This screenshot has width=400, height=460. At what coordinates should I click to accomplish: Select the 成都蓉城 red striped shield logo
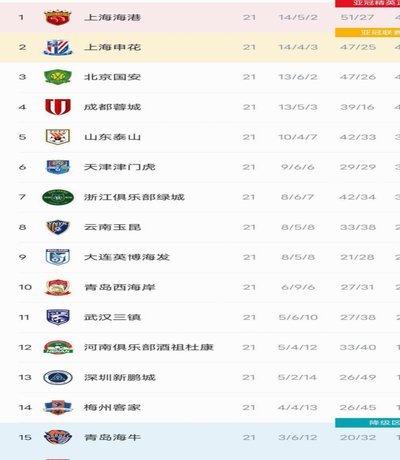(58, 107)
